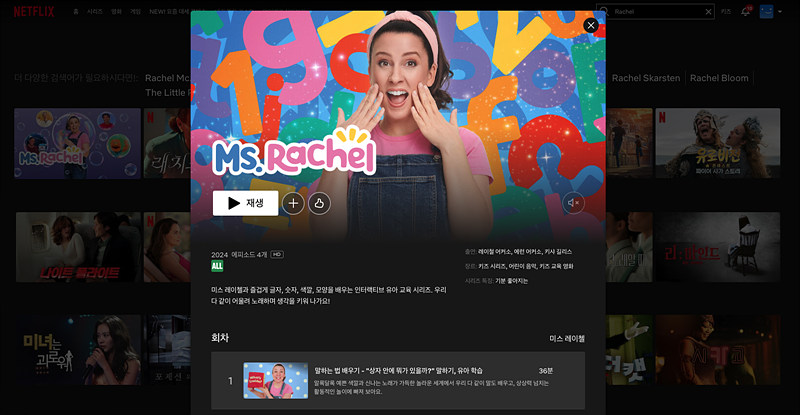The height and width of the screenshot is (415, 800).
Task: Click the Netflix logo
Action: [x=33, y=11]
